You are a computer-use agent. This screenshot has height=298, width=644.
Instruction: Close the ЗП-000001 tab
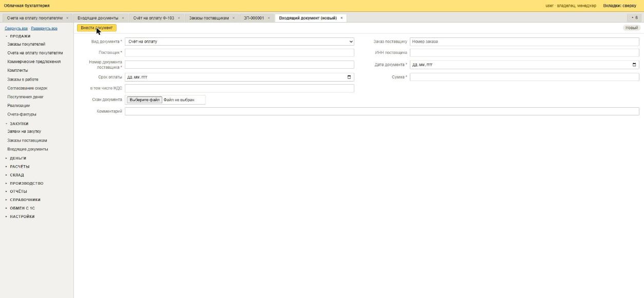click(269, 18)
